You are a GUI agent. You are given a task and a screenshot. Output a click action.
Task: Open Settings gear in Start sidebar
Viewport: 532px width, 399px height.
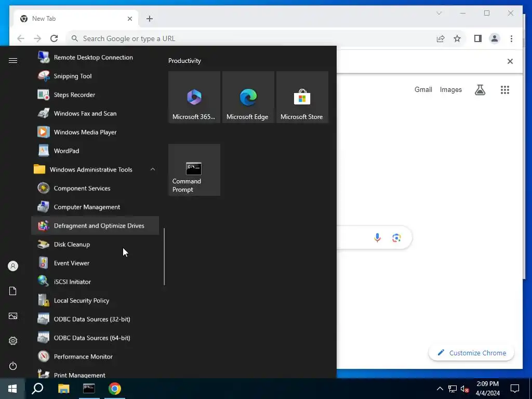coord(13,341)
